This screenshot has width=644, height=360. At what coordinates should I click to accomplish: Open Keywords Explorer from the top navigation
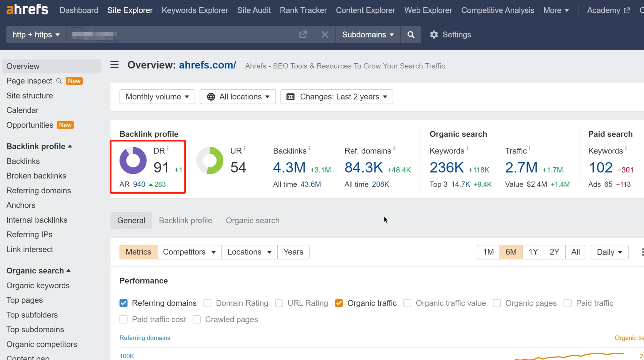point(195,10)
